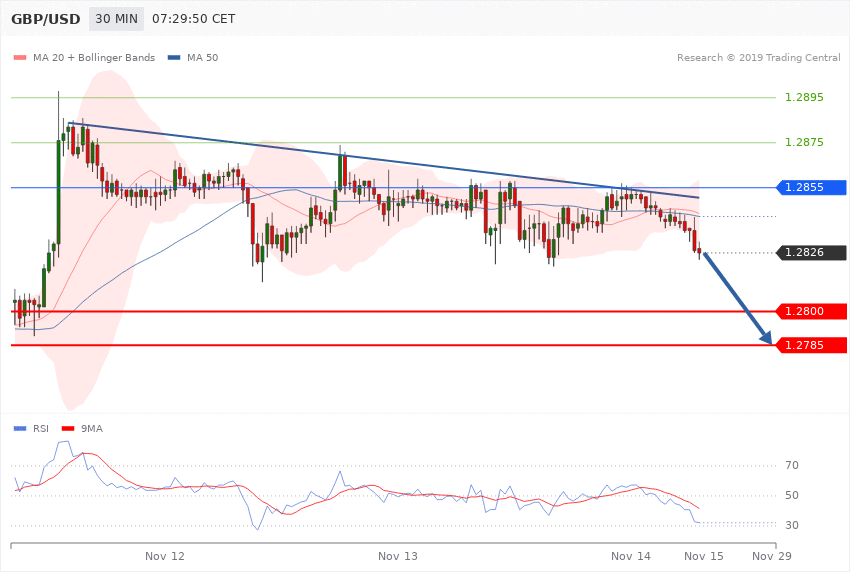Click the Nov 12 date axis label
Screen dimensions: 850x576
[x=165, y=556]
